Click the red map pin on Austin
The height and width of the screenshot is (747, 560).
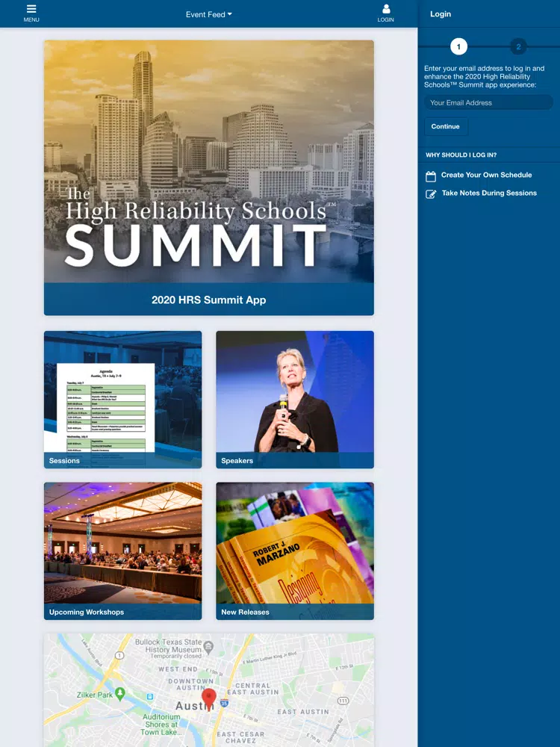tap(208, 698)
